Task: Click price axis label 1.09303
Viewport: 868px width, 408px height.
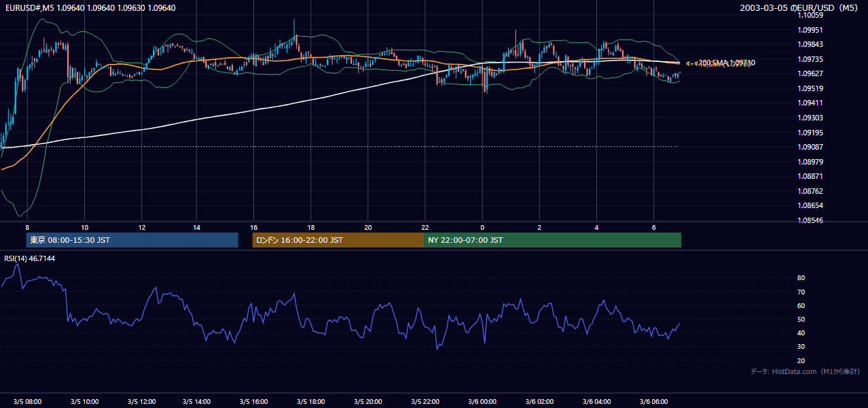Action: pos(810,118)
